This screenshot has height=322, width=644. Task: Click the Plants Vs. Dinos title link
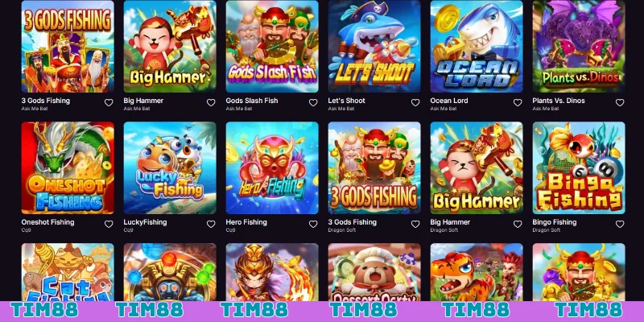tap(559, 101)
